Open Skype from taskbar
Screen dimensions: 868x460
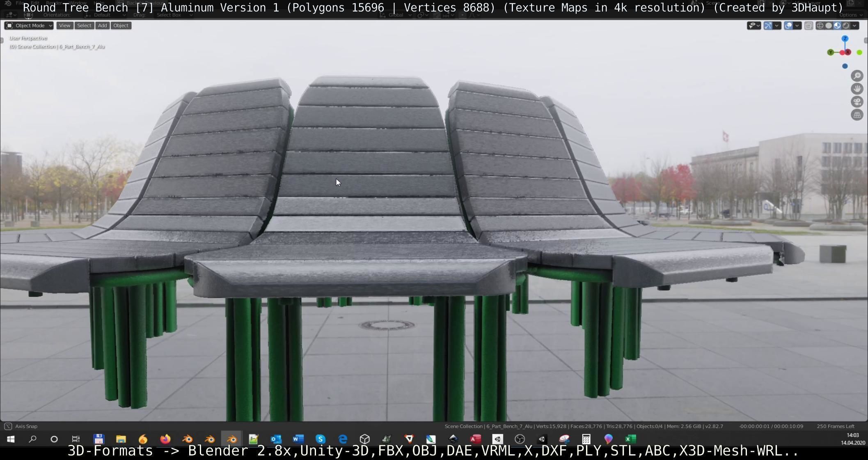click(x=321, y=439)
